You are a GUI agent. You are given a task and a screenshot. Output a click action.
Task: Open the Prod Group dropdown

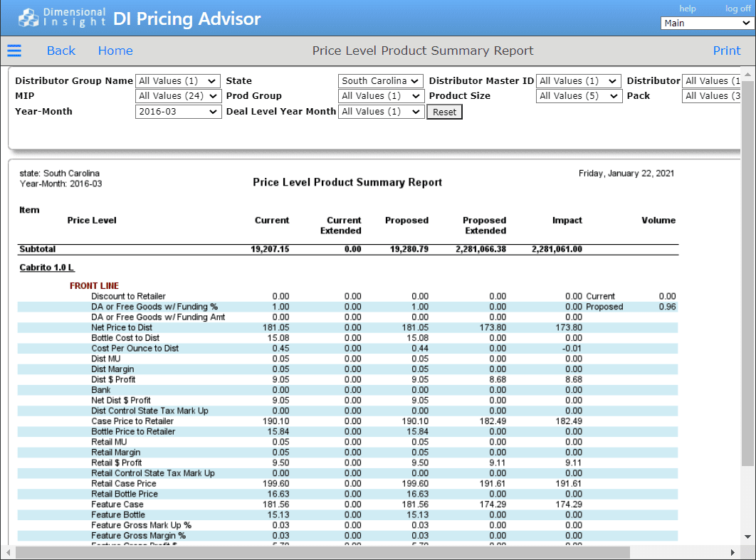[x=381, y=96]
